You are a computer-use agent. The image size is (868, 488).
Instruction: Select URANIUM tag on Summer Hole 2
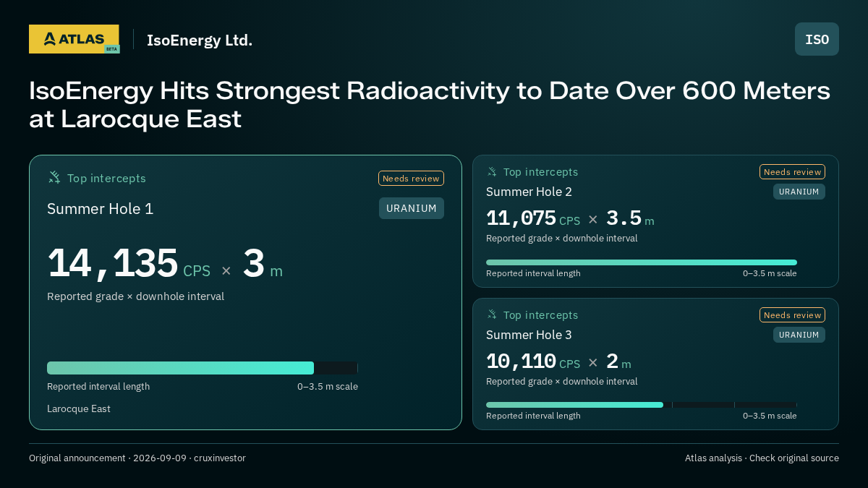click(799, 192)
